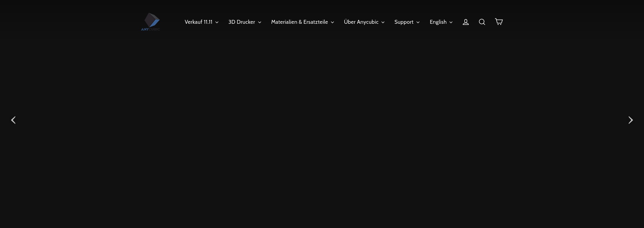Expand the chevron next to Verkauf 11.11
The image size is (644, 228).
coord(217,22)
